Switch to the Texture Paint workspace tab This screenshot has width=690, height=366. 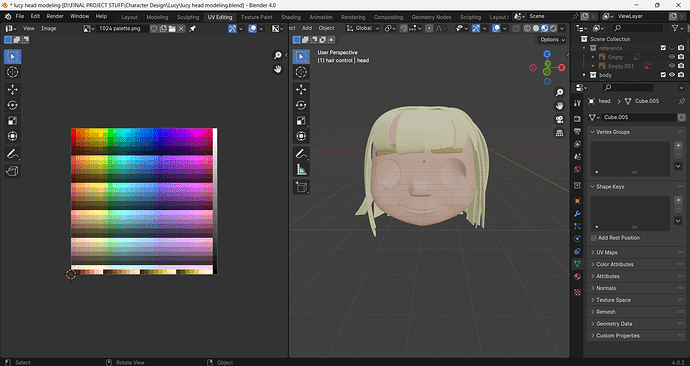[257, 17]
